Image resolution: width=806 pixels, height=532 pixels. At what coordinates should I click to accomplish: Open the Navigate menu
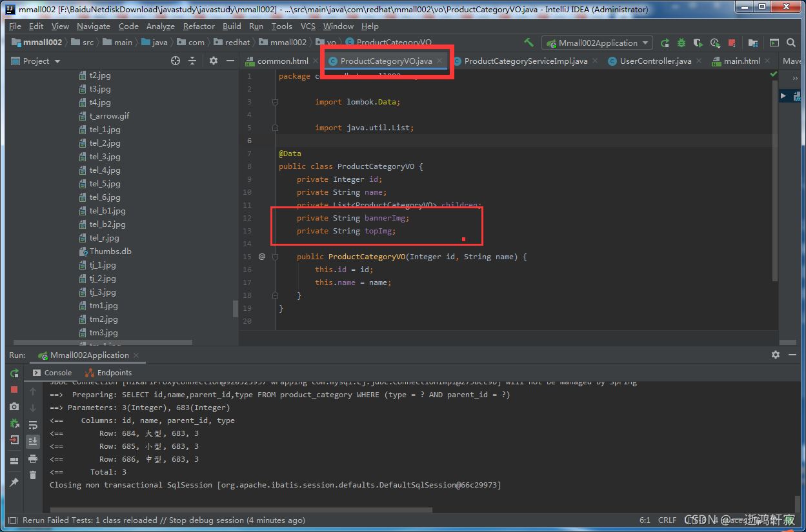[x=93, y=26]
